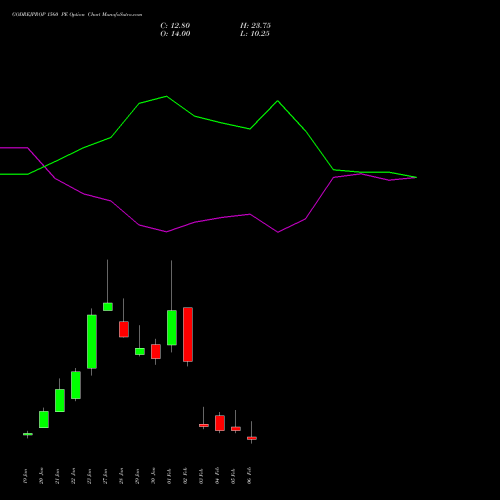The image size is (500, 500).
Task: Click the green candle for 20 Jan
Action: 44,419
